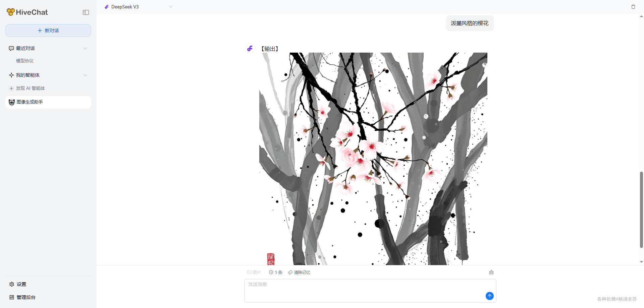
Task: Click the DeepSeek avatar beside output
Action: pos(250,49)
